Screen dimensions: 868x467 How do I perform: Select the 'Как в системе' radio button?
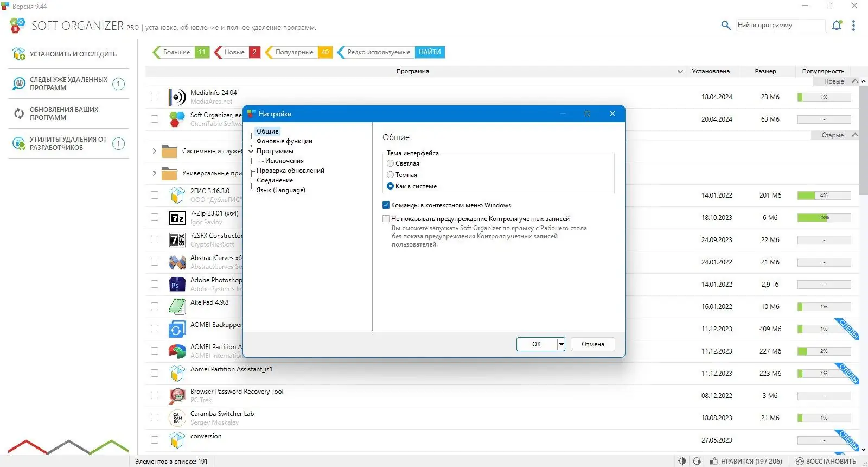[390, 186]
